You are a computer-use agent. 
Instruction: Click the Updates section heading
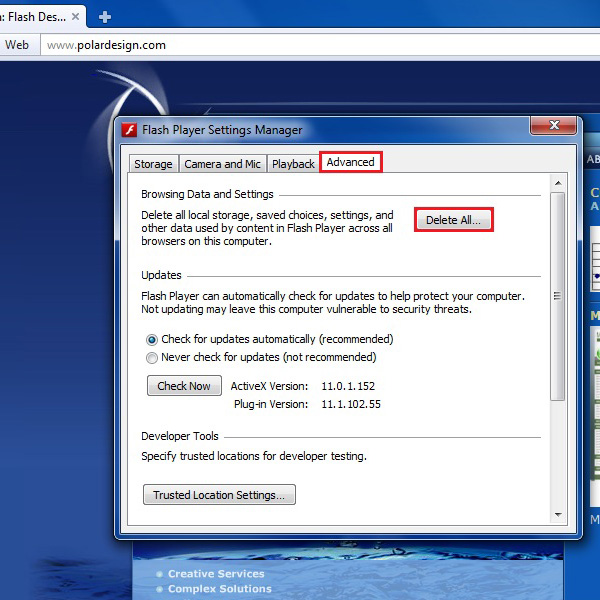point(161,276)
